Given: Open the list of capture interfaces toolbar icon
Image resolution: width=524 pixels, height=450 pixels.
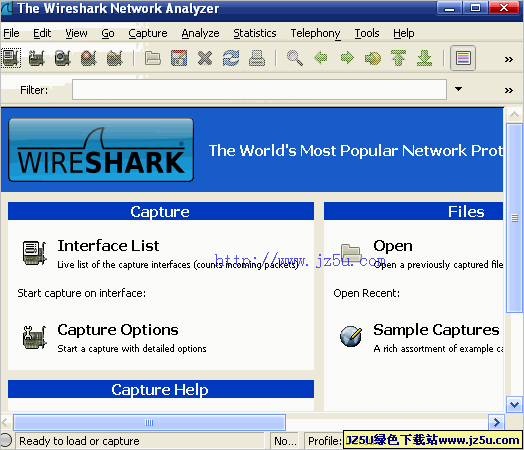Looking at the screenshot, I should pyautogui.click(x=11, y=58).
